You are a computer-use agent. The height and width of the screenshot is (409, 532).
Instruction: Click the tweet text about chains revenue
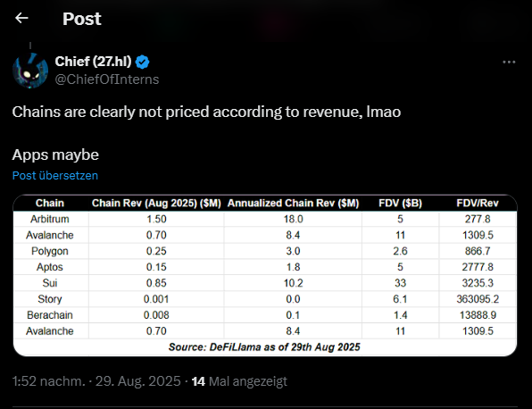click(x=206, y=112)
